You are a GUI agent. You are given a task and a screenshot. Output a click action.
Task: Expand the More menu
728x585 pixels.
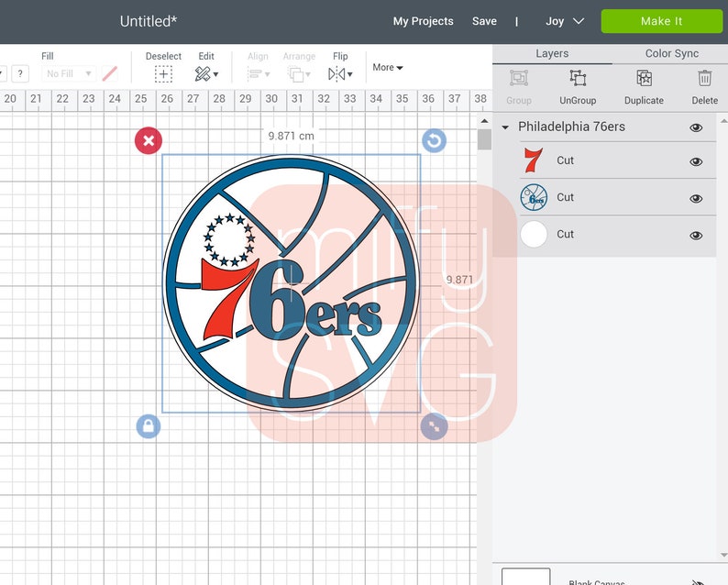[x=387, y=67]
